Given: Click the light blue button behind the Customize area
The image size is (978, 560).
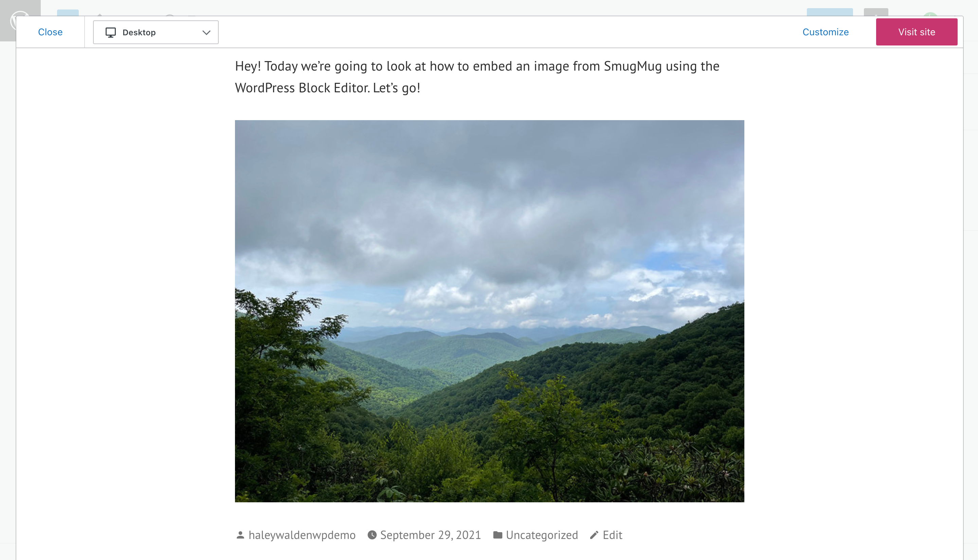Looking at the screenshot, I should click(x=830, y=12).
